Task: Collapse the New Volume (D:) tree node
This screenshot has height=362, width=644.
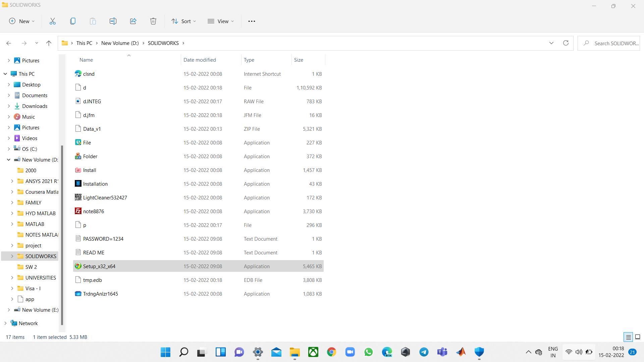Action: (9, 160)
